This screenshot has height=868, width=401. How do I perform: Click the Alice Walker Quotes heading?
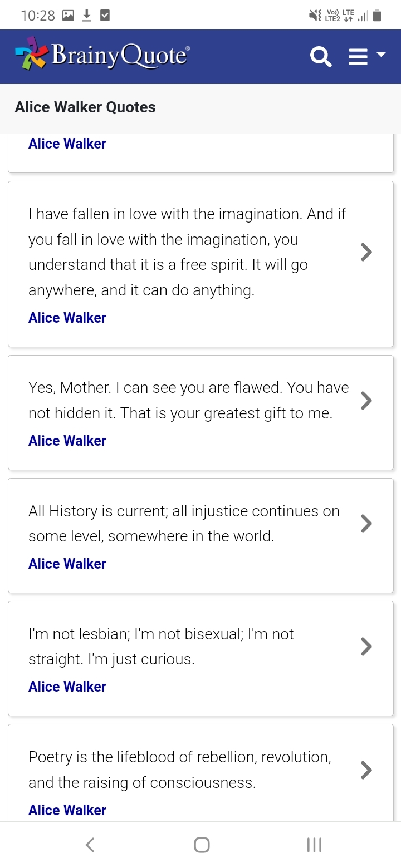(85, 107)
